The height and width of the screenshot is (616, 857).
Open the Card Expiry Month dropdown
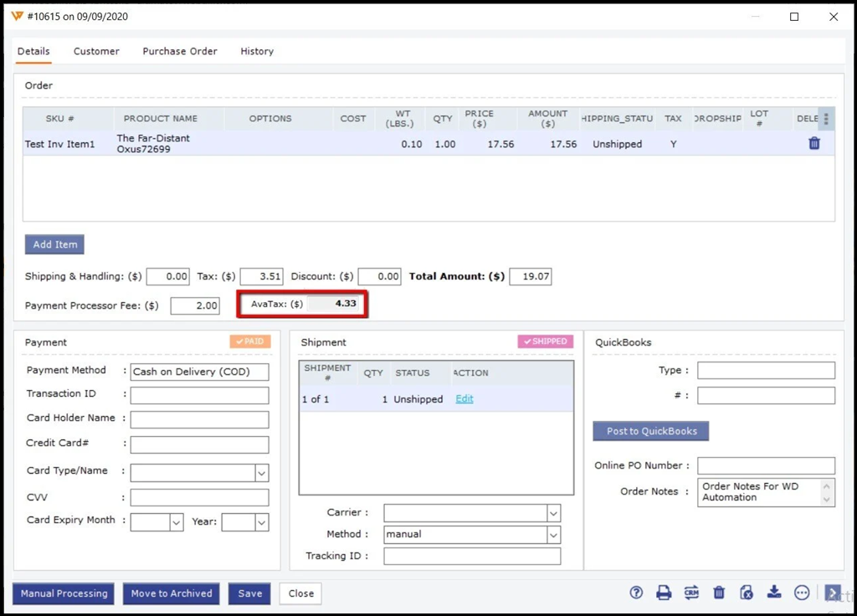[176, 522]
